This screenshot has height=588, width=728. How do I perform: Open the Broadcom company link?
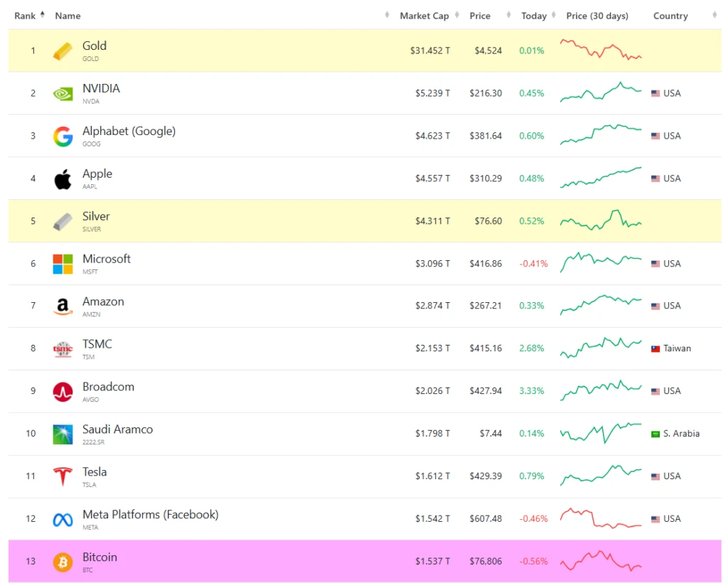pos(108,387)
